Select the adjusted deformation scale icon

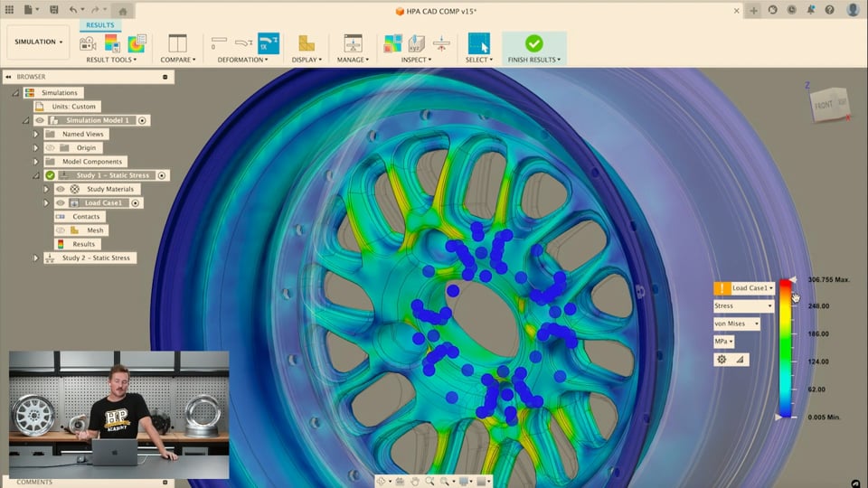point(243,42)
